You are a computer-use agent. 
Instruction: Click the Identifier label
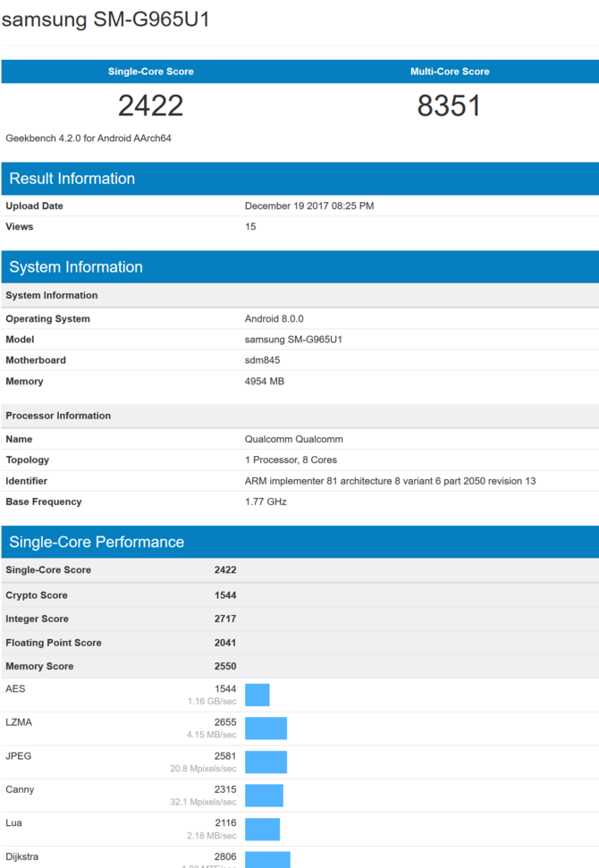click(27, 481)
